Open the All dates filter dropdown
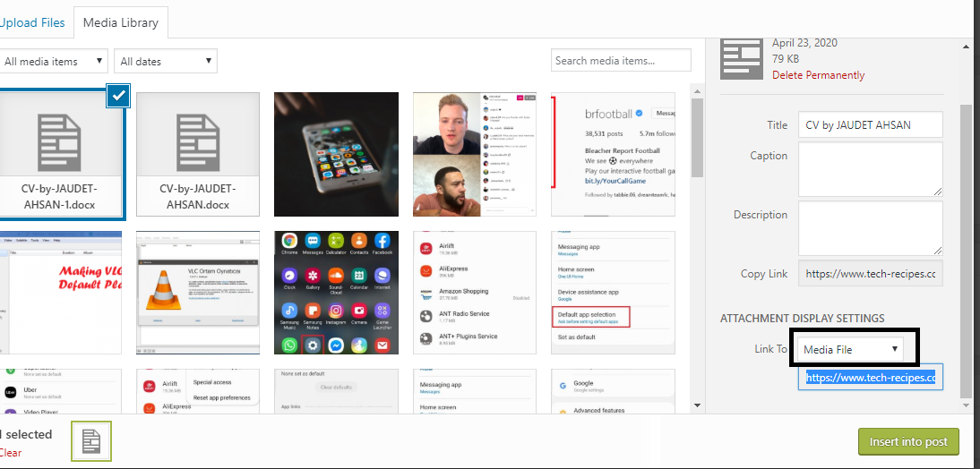980x469 pixels. point(166,61)
